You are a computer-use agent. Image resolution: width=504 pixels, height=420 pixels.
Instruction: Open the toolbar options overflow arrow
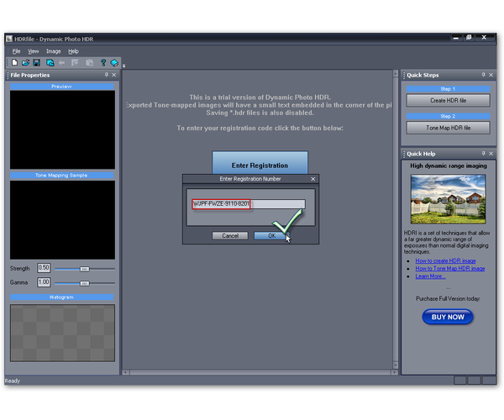click(123, 66)
